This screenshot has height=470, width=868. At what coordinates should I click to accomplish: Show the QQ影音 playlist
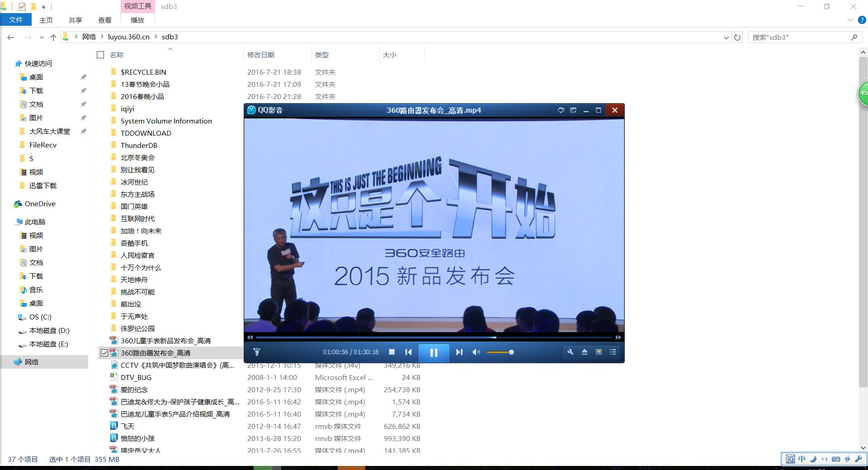[x=613, y=352]
